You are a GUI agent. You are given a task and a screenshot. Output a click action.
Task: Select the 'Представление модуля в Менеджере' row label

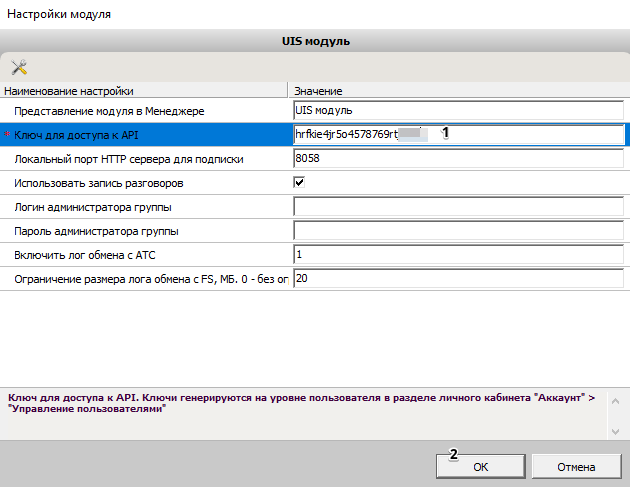pyautogui.click(x=109, y=111)
